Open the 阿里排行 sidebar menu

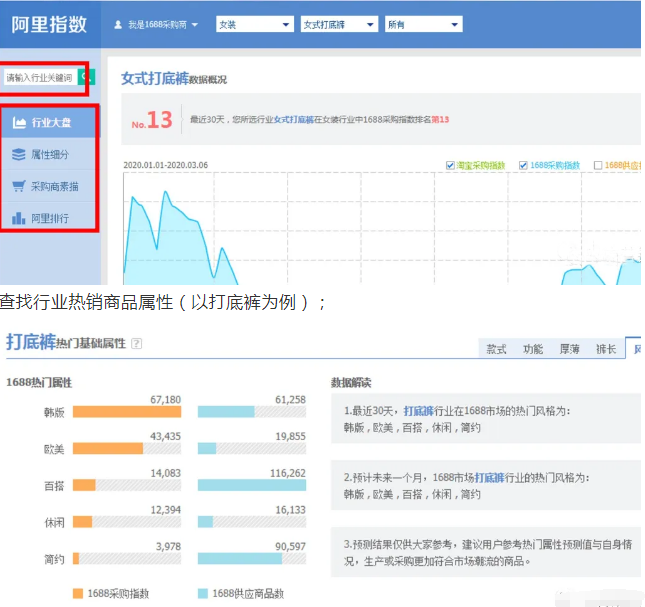[x=50, y=218]
